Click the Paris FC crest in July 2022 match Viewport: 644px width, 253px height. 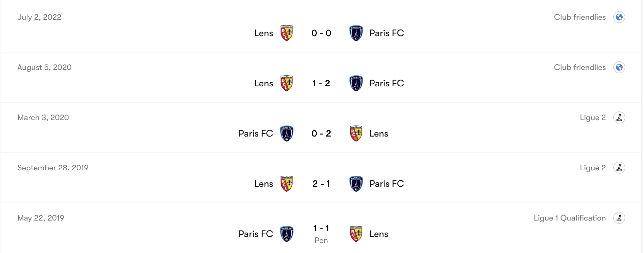pyautogui.click(x=356, y=33)
